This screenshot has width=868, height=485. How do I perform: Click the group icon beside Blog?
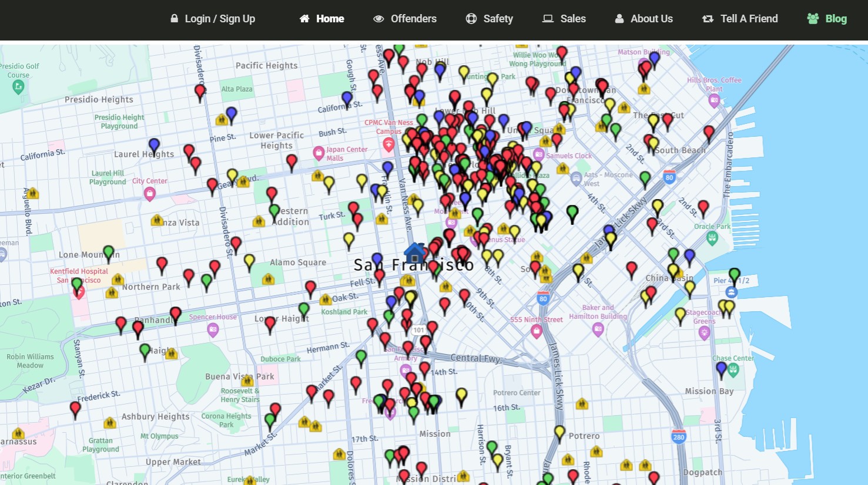(x=813, y=18)
